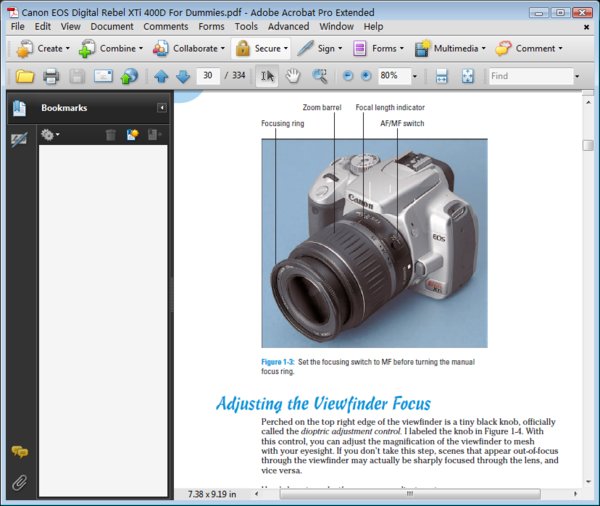
Task: Click the zoom percentage field
Action: click(395, 76)
